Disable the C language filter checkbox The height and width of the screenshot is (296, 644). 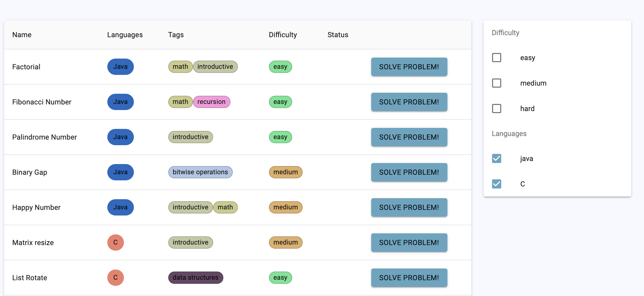click(x=496, y=184)
